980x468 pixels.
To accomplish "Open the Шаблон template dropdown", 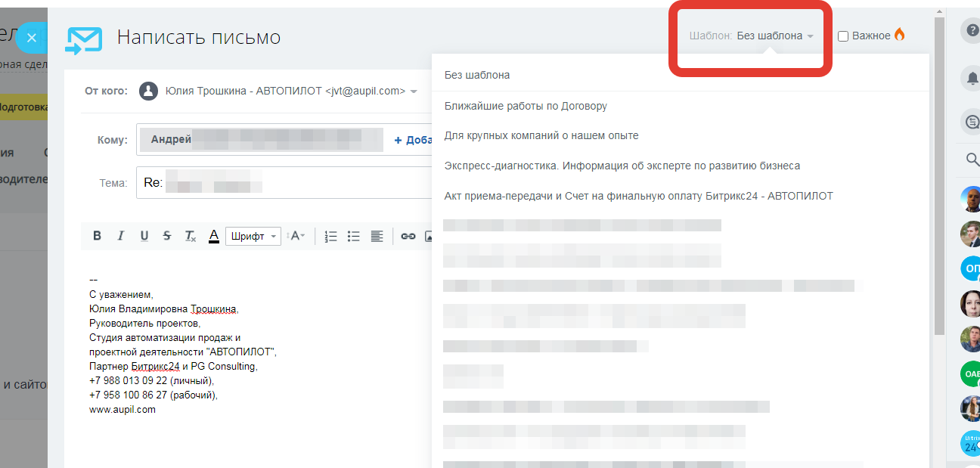I will [x=774, y=36].
